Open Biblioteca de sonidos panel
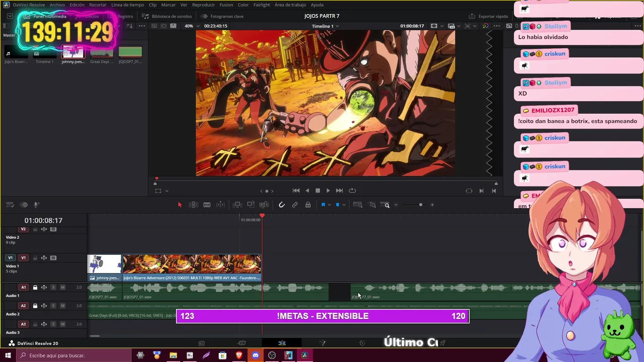The image size is (644, 362). (167, 16)
